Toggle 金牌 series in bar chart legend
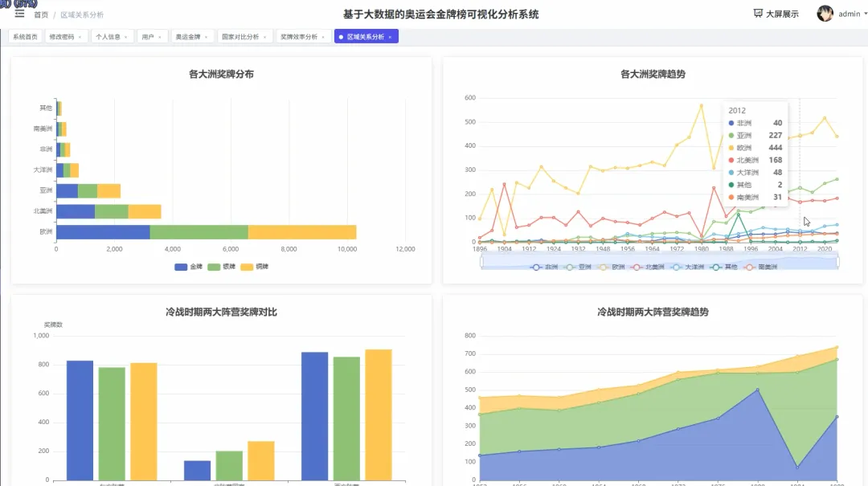This screenshot has height=486, width=868. (188, 267)
